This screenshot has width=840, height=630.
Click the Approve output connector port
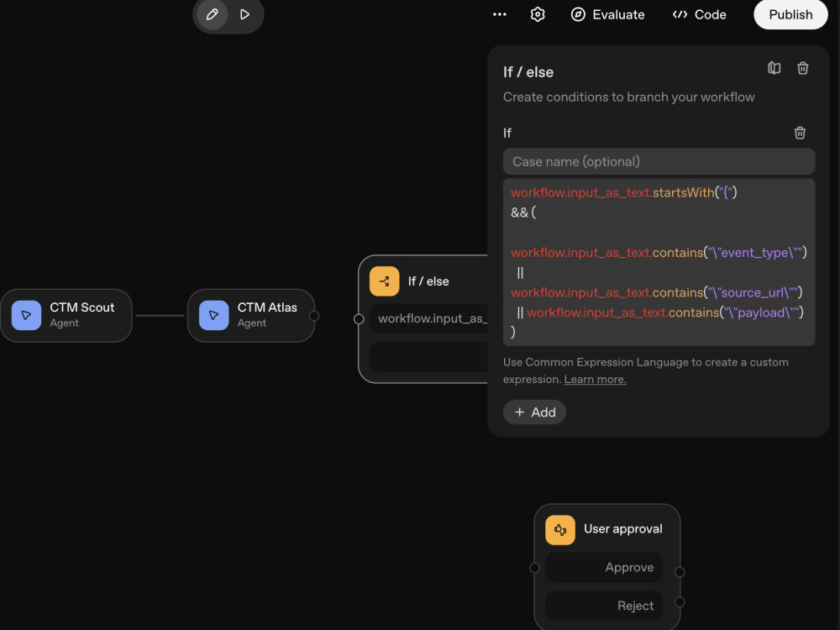[680, 572]
